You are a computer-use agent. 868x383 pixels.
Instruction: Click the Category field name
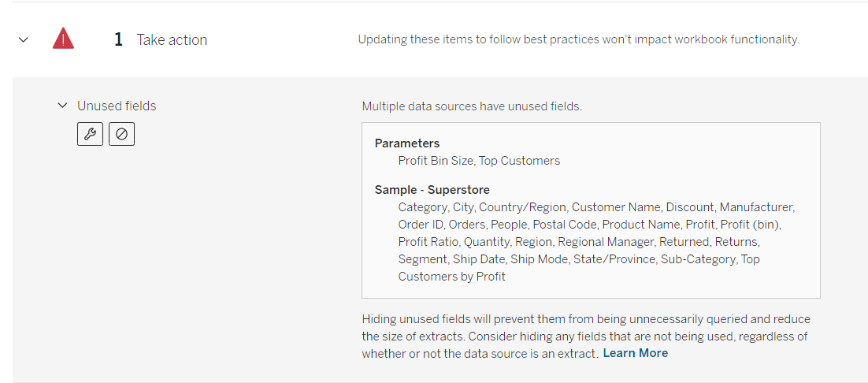423,207
